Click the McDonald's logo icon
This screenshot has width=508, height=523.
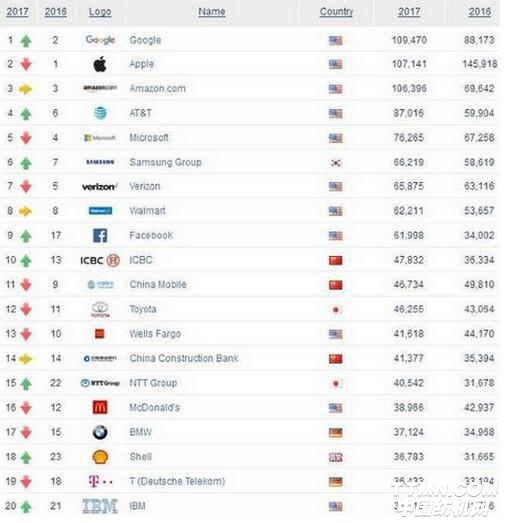100,407
